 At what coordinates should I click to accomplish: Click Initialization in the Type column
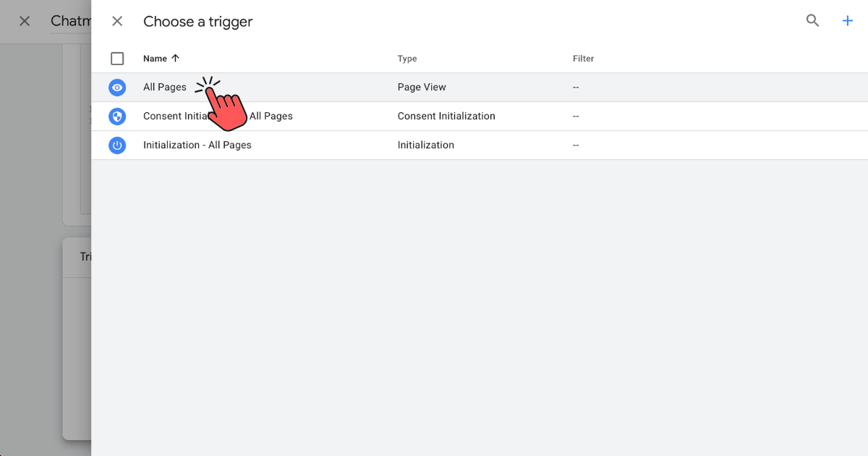(425, 145)
